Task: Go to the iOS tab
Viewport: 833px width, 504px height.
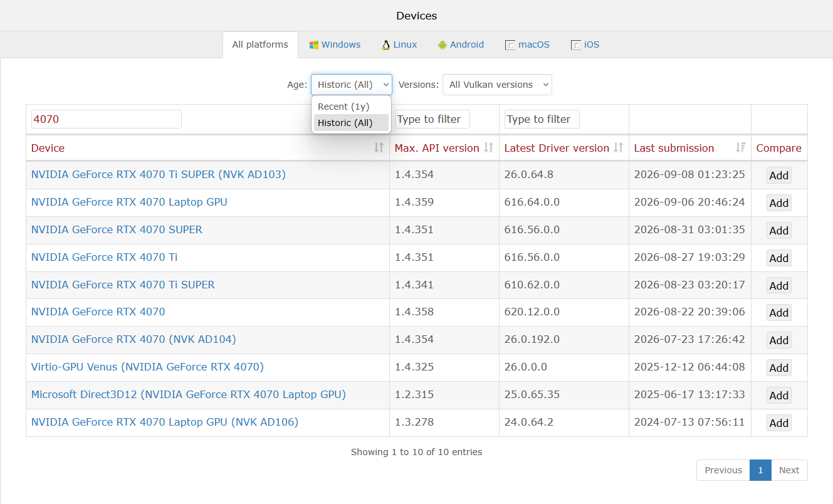Action: click(x=585, y=45)
